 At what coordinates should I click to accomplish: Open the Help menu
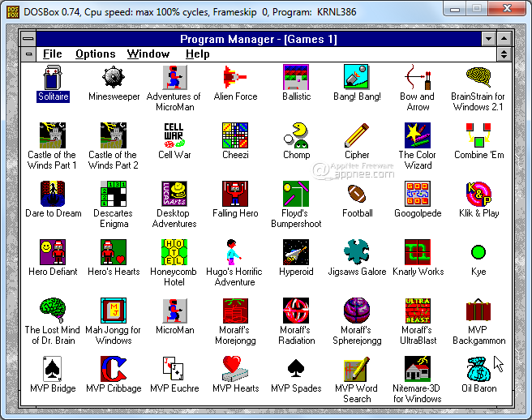pyautogui.click(x=197, y=54)
